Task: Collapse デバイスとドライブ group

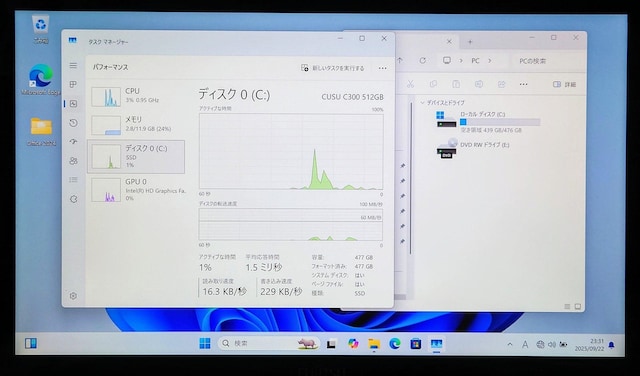Action: [x=422, y=103]
